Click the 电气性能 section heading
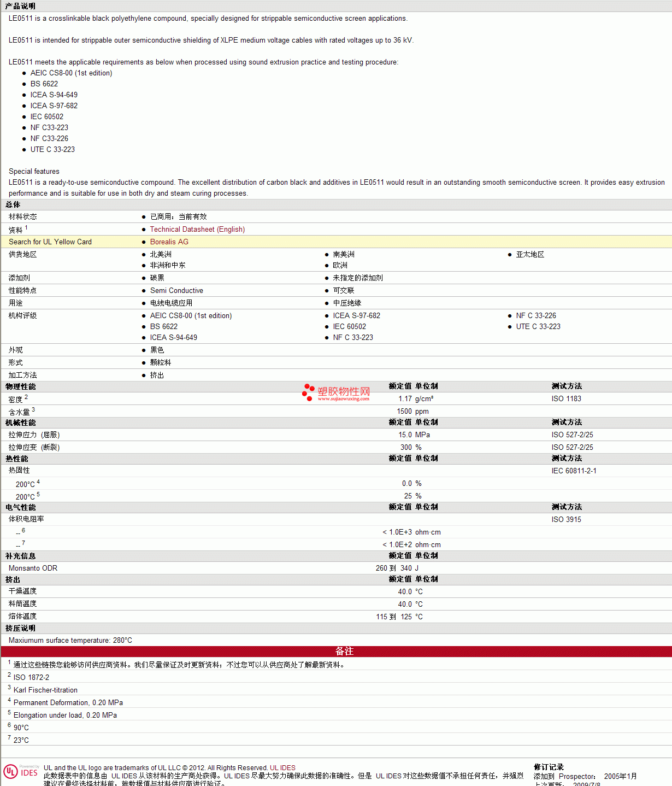This screenshot has height=786, width=672. 20,508
